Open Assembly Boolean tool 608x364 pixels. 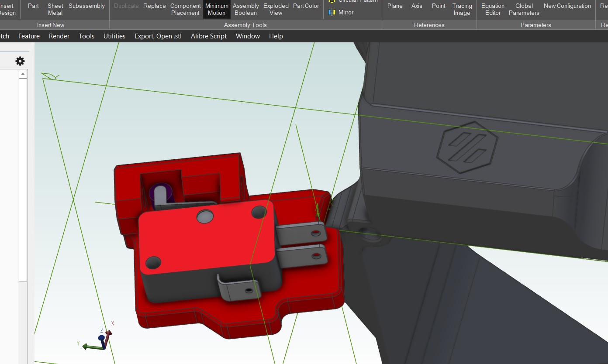[245, 9]
